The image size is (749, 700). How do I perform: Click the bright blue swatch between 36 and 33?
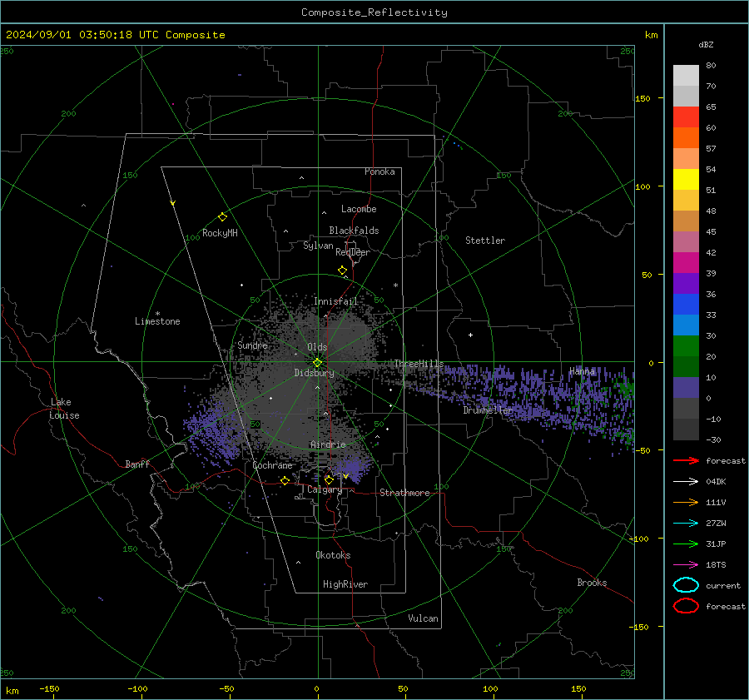(686, 304)
